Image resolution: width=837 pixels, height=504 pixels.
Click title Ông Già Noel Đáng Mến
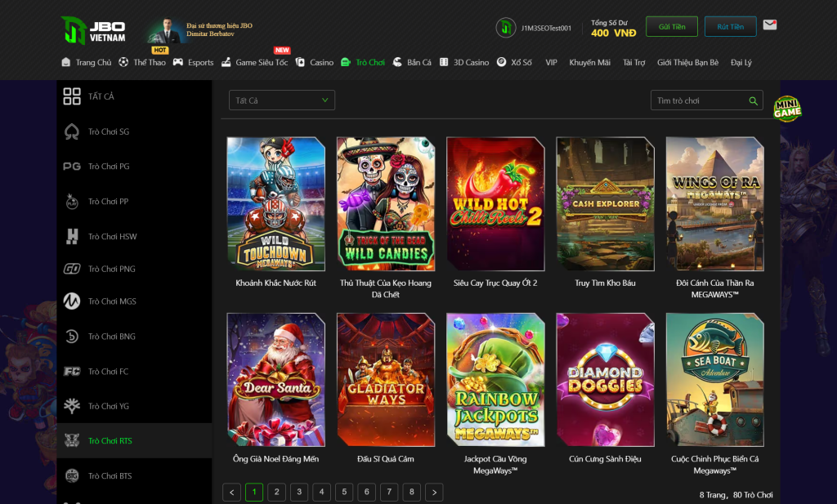[276, 459]
